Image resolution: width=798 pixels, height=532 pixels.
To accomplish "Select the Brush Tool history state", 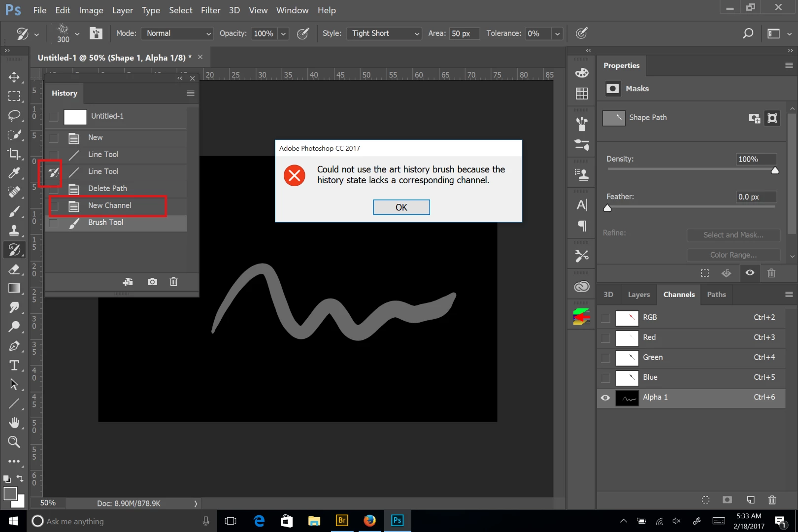I will point(116,223).
